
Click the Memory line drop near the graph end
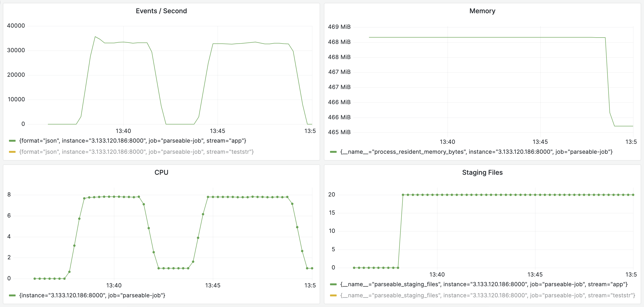pos(607,75)
